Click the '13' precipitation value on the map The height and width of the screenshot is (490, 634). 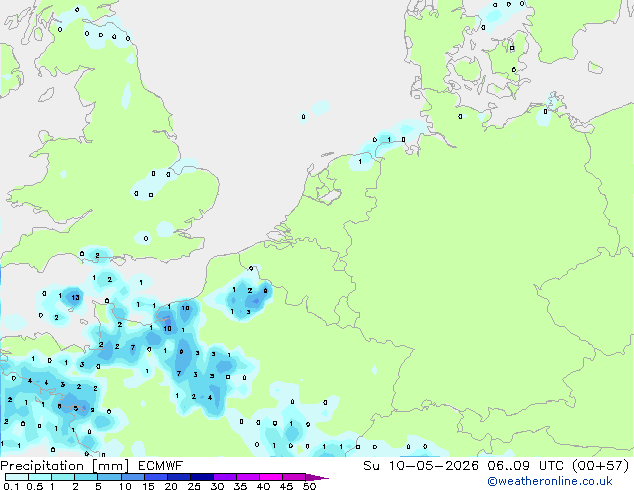(x=75, y=298)
